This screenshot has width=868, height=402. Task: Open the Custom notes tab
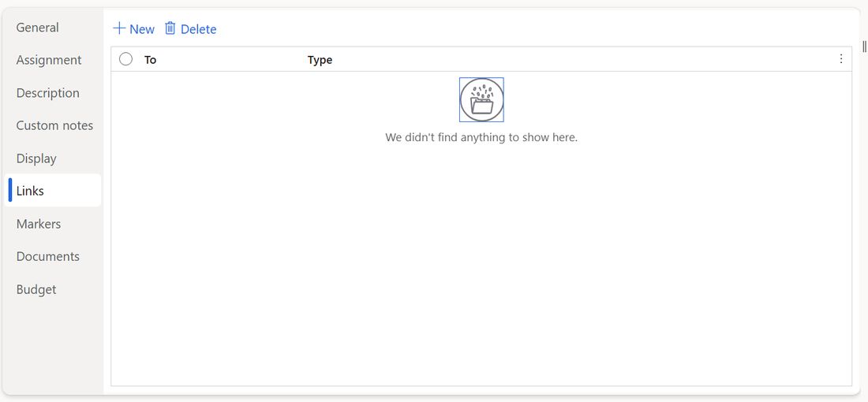[x=53, y=125]
